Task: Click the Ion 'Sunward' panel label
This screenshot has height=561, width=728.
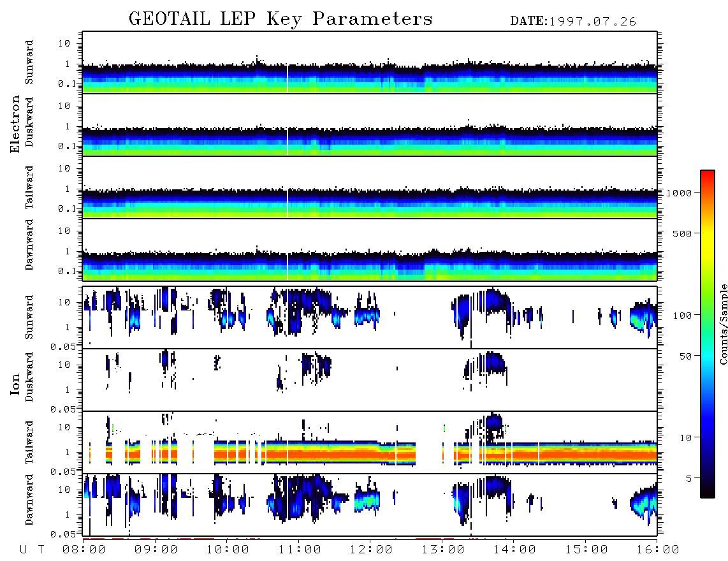Action: (29, 317)
